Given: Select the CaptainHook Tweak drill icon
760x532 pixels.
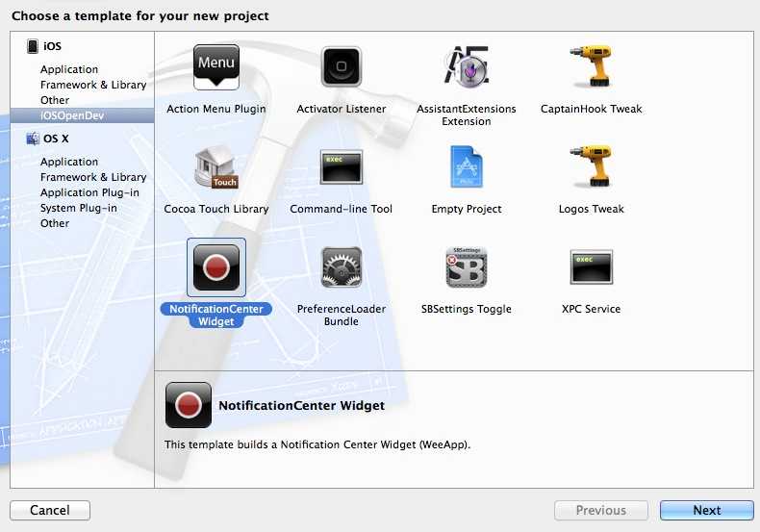Looking at the screenshot, I should (x=591, y=65).
